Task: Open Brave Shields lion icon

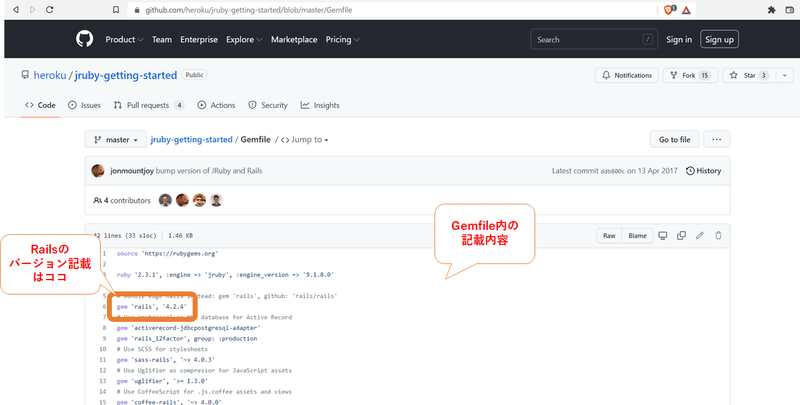Action: coord(669,10)
